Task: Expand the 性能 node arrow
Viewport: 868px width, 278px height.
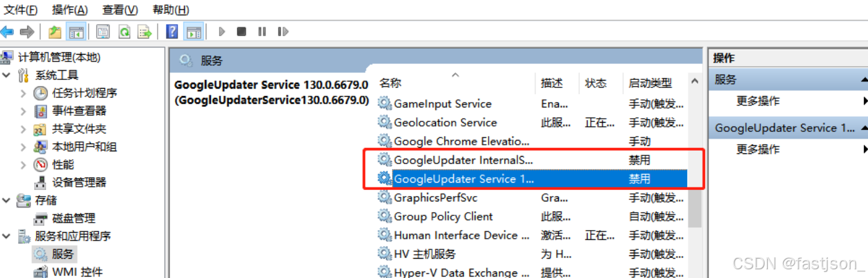Action: click(23, 165)
